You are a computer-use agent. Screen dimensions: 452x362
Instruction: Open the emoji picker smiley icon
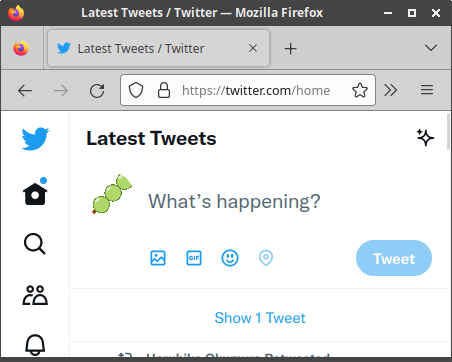[x=230, y=258]
